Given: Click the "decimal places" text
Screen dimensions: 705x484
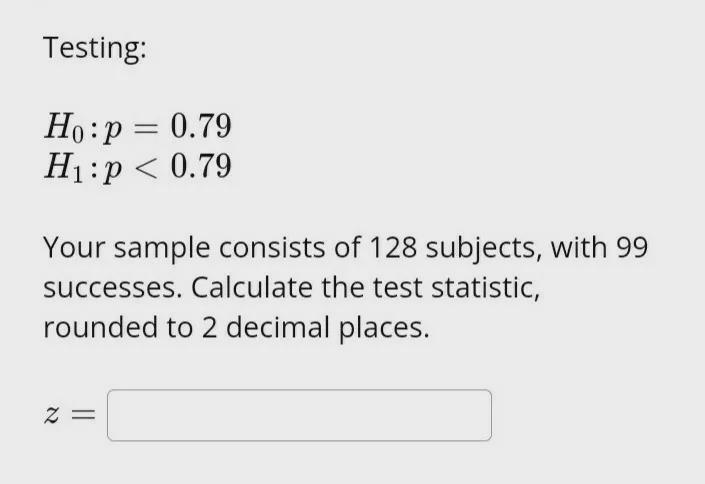Looking at the screenshot, I should (x=327, y=328).
